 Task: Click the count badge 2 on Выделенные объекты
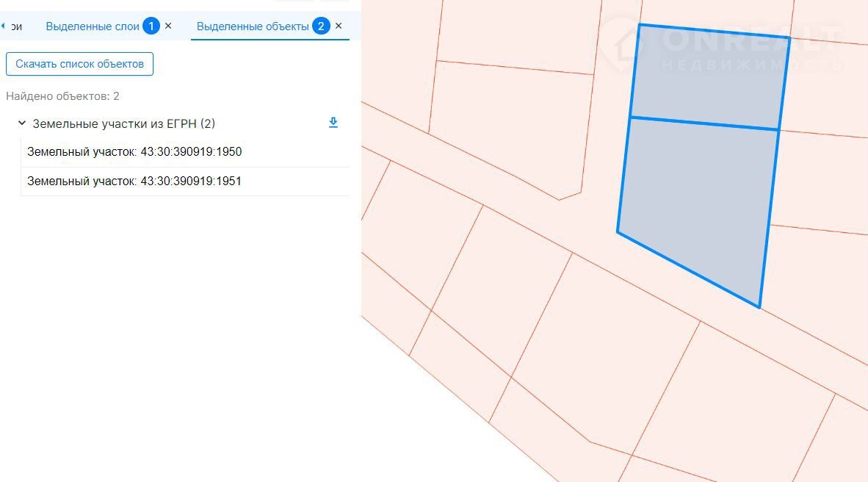pos(320,26)
